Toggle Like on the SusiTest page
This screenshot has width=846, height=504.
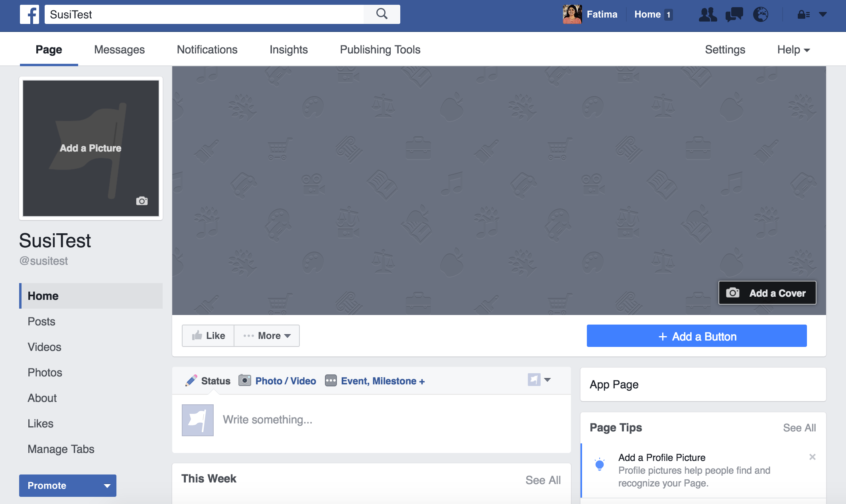pyautogui.click(x=209, y=336)
